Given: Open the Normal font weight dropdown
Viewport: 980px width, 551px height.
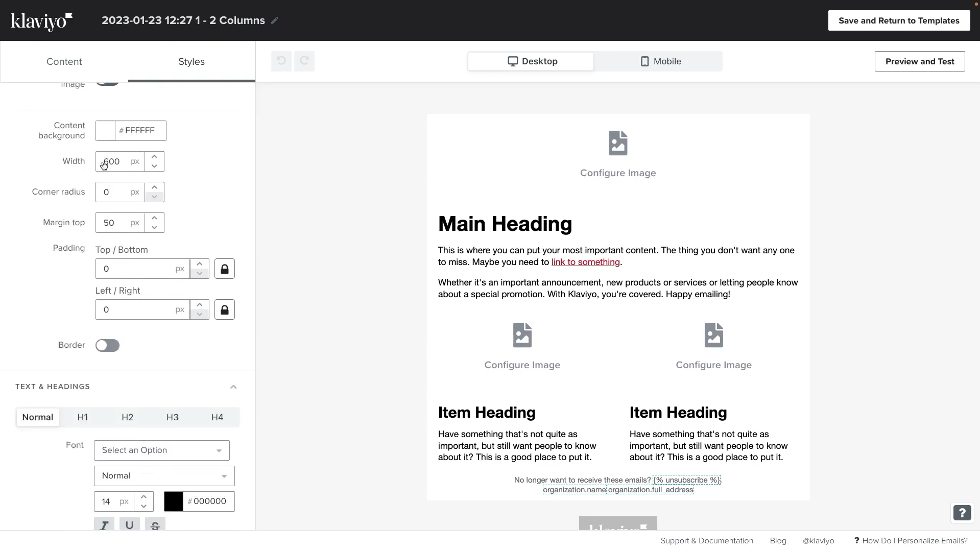Looking at the screenshot, I should click(x=163, y=475).
